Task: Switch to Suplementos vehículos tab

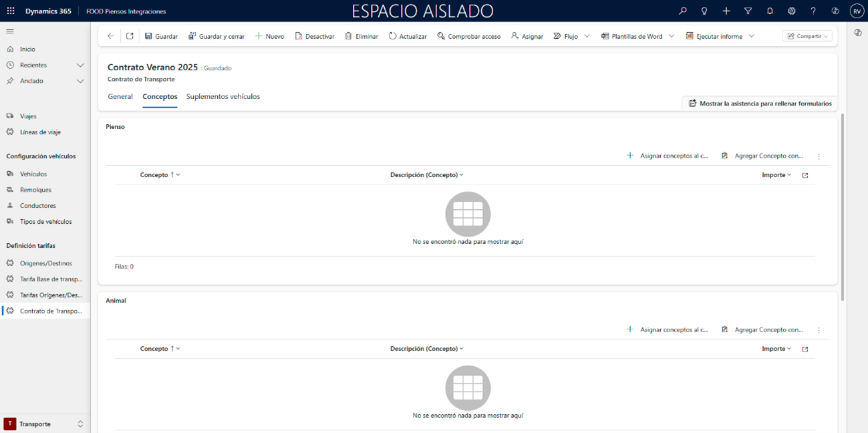Action: coord(223,97)
